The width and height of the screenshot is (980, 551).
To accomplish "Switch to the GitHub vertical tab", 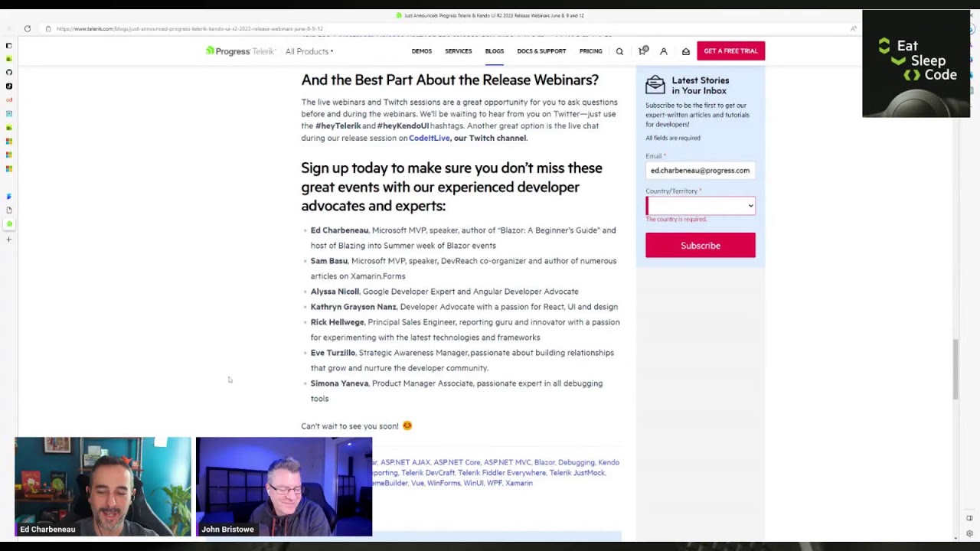I will (x=9, y=73).
